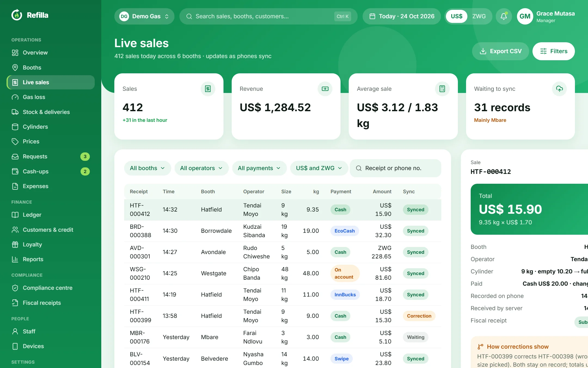
Task: Expand the All operators filter
Action: click(x=201, y=168)
